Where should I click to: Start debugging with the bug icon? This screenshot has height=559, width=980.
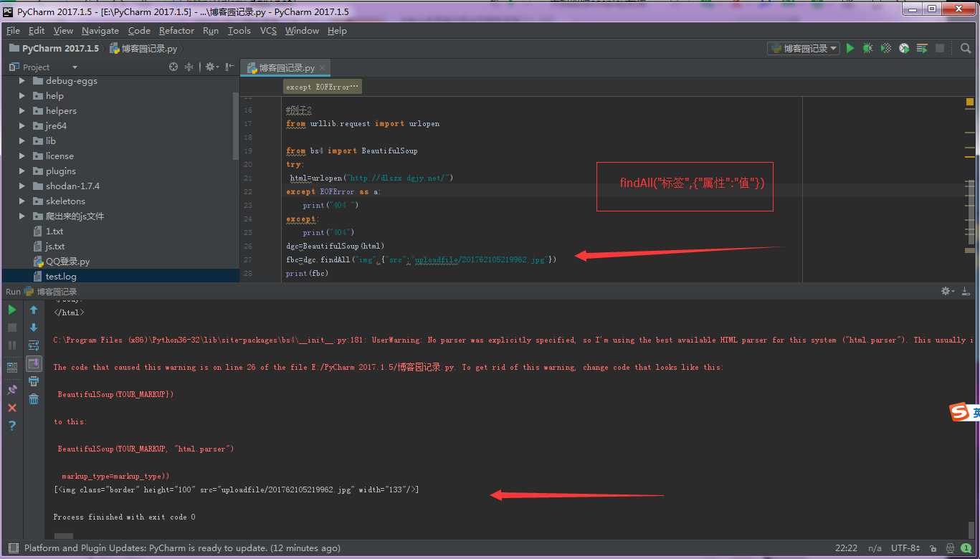pos(868,48)
